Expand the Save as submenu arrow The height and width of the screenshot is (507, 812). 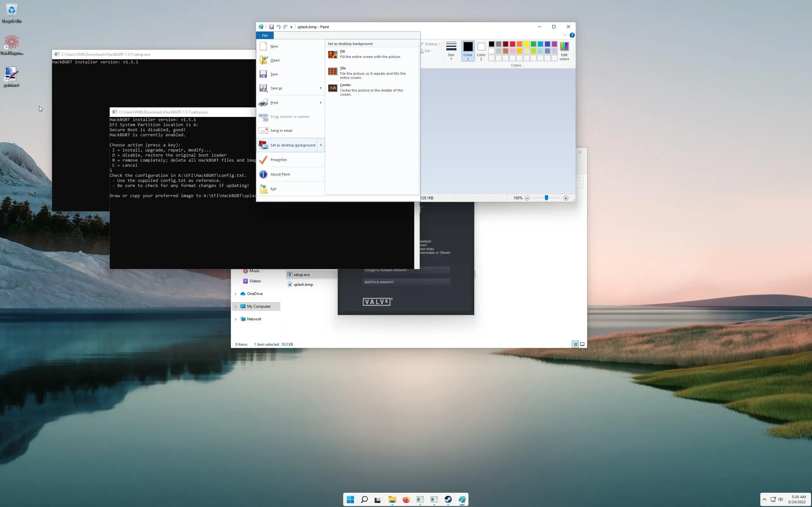[x=321, y=88]
